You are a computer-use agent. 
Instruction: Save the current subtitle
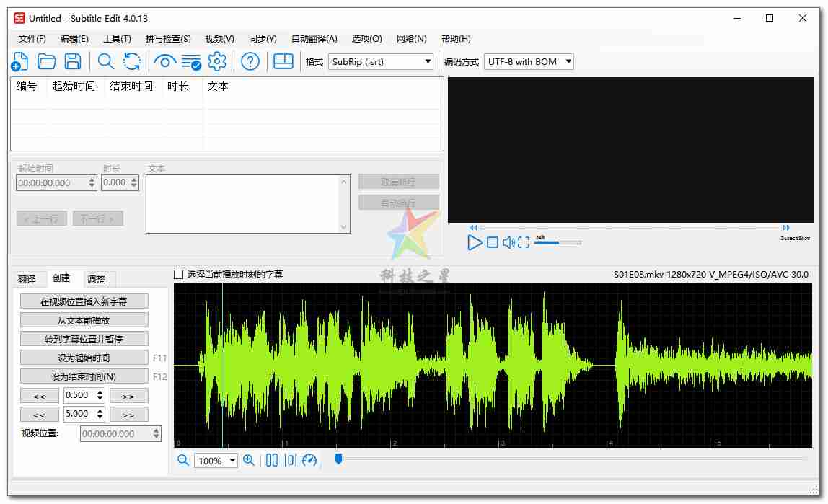[73, 61]
